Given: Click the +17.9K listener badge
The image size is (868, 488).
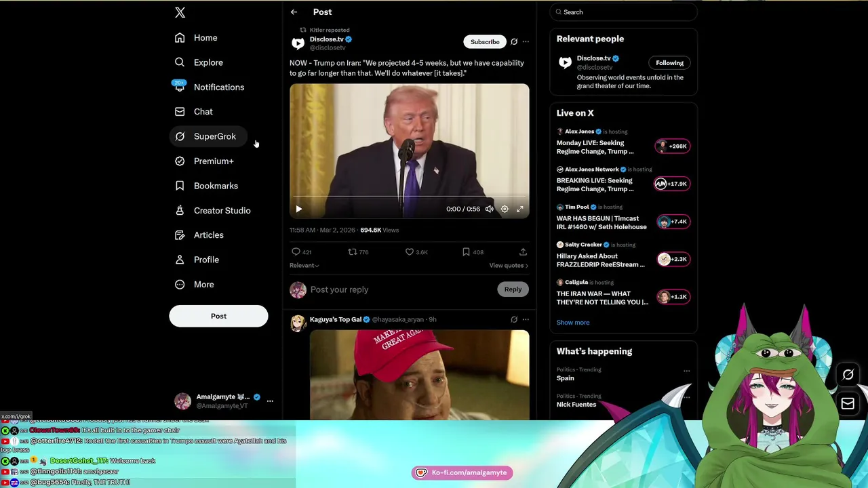Looking at the screenshot, I should point(671,184).
